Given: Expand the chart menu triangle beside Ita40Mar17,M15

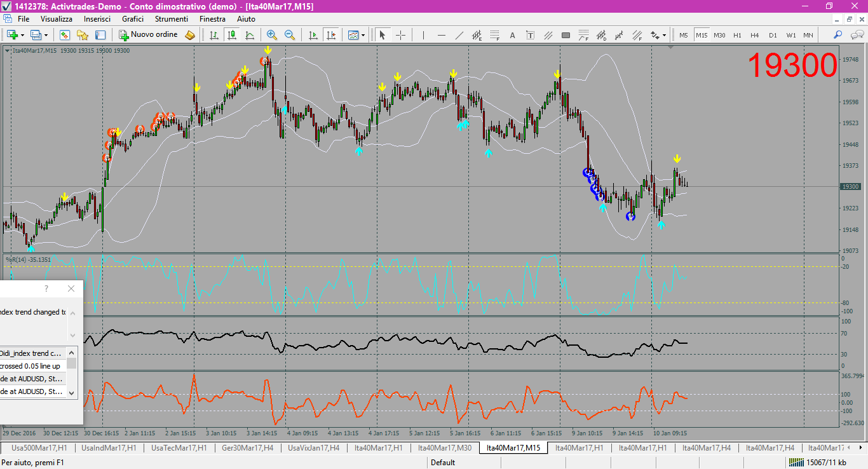Looking at the screenshot, I should tap(7, 50).
